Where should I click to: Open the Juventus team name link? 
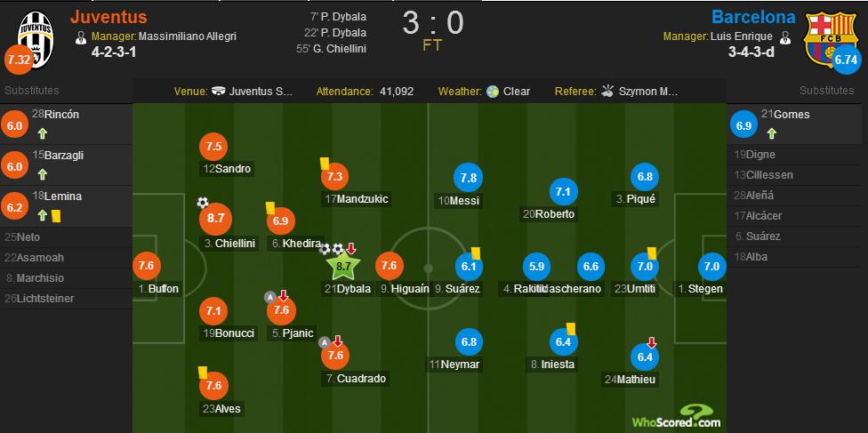point(108,17)
